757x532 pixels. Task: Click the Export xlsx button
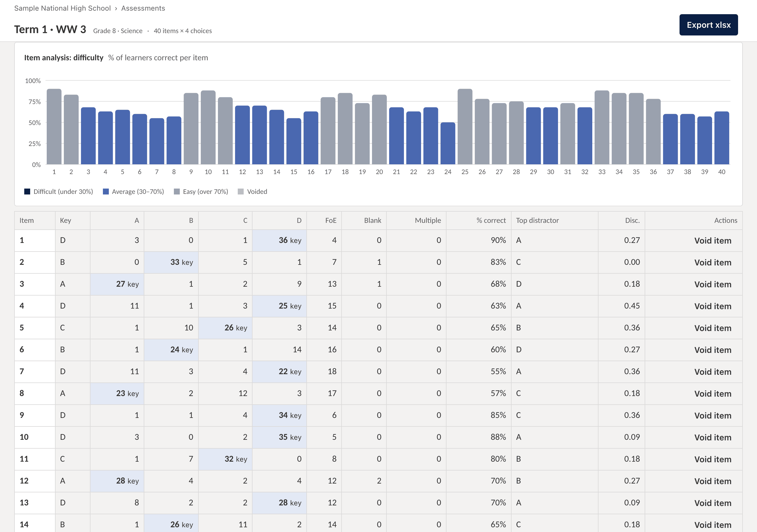tap(708, 25)
